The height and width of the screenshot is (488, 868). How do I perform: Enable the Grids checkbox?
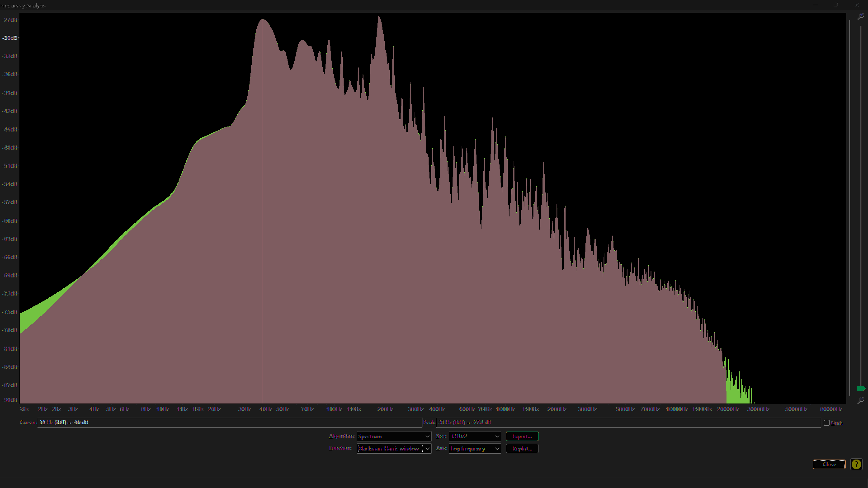point(827,423)
